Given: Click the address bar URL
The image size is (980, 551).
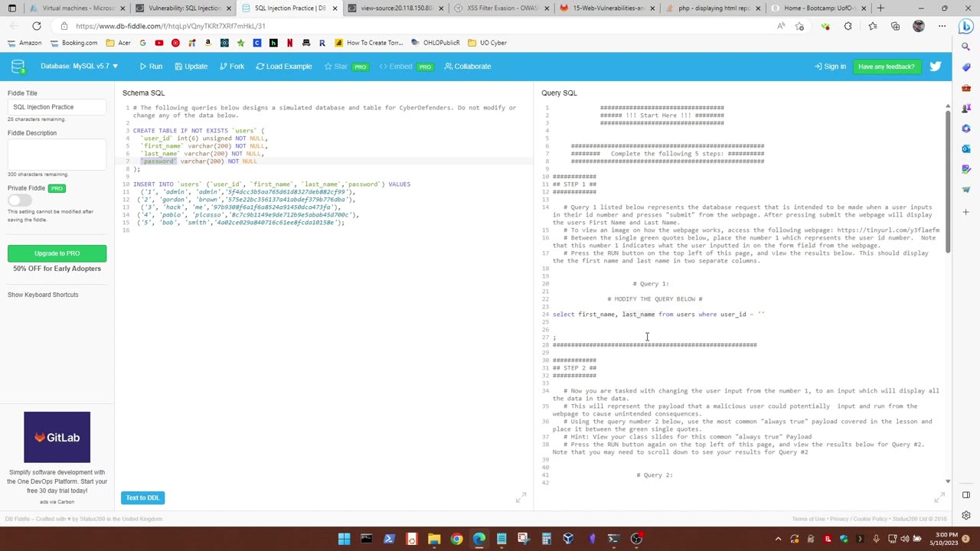Looking at the screenshot, I should click(x=170, y=26).
